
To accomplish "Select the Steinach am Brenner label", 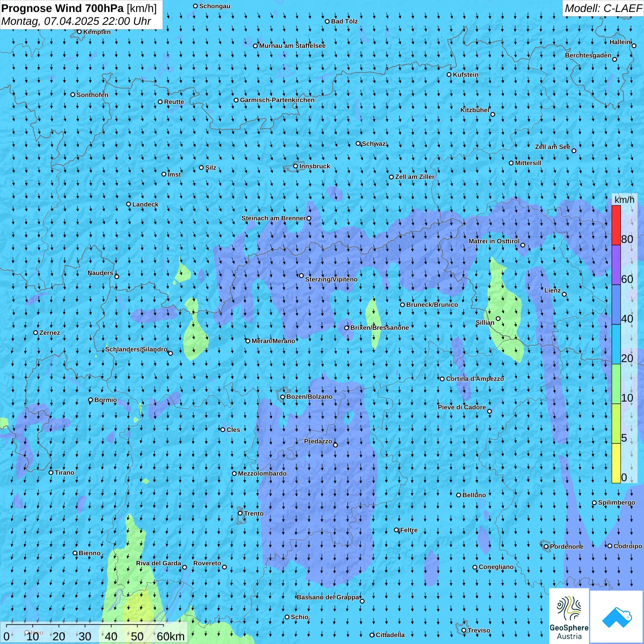I will point(274,218).
